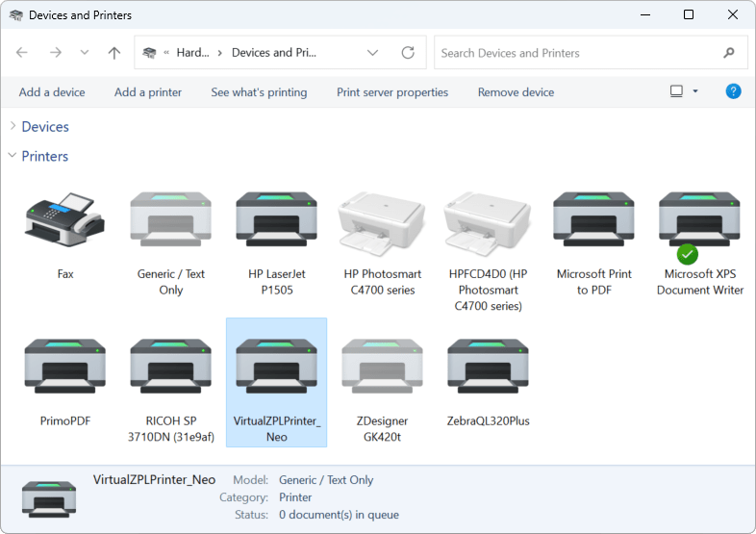Click the status 0 document(s) in queue
756x534 pixels.
(339, 515)
